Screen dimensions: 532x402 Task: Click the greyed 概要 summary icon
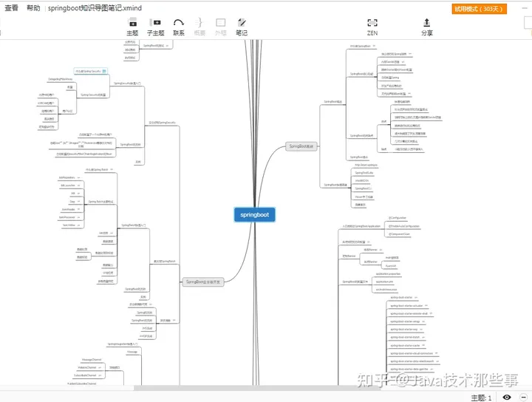(x=199, y=27)
